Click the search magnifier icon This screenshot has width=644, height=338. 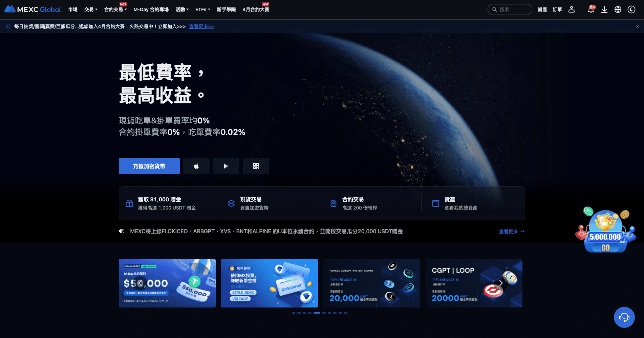tap(495, 9)
